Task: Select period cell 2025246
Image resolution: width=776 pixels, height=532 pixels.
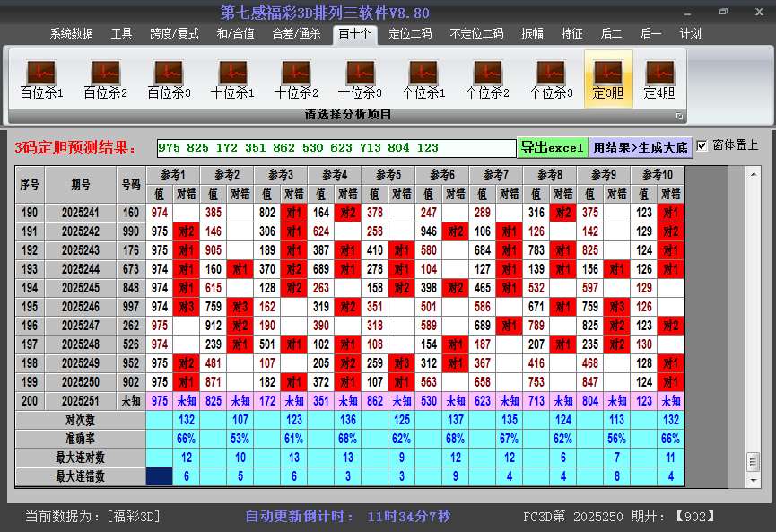Action: click(81, 307)
